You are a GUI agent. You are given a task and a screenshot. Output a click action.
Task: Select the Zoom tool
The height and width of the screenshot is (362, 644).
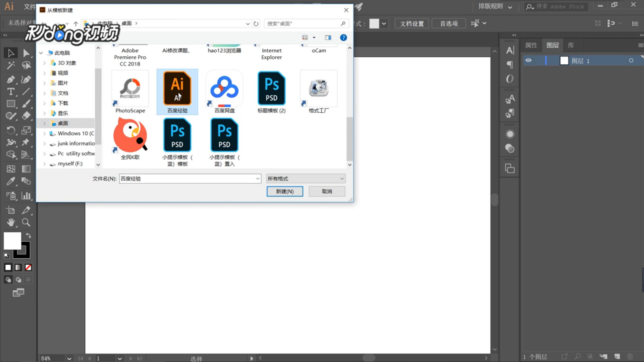click(x=26, y=222)
